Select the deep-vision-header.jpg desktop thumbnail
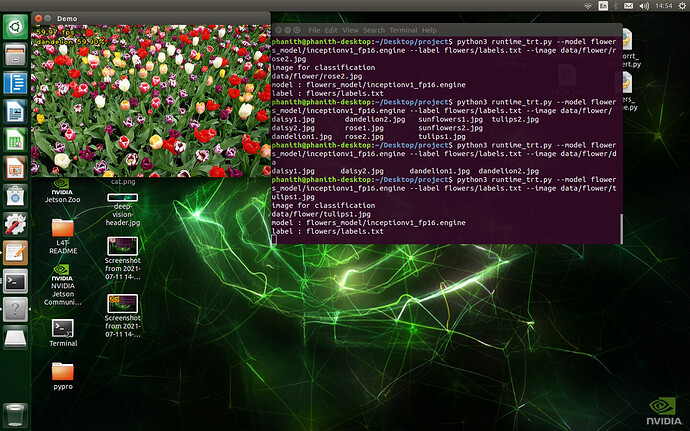This screenshot has width=690, height=431. [x=123, y=210]
